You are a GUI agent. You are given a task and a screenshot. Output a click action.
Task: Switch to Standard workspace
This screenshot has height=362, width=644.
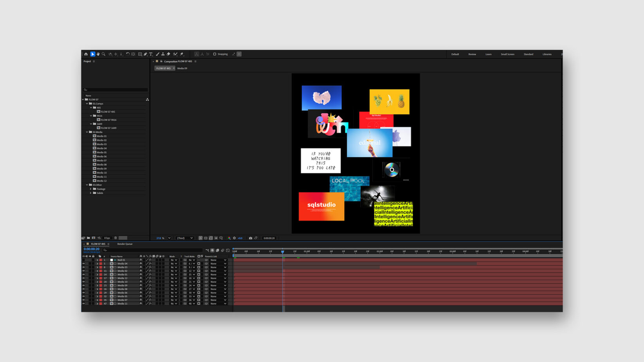pos(528,54)
